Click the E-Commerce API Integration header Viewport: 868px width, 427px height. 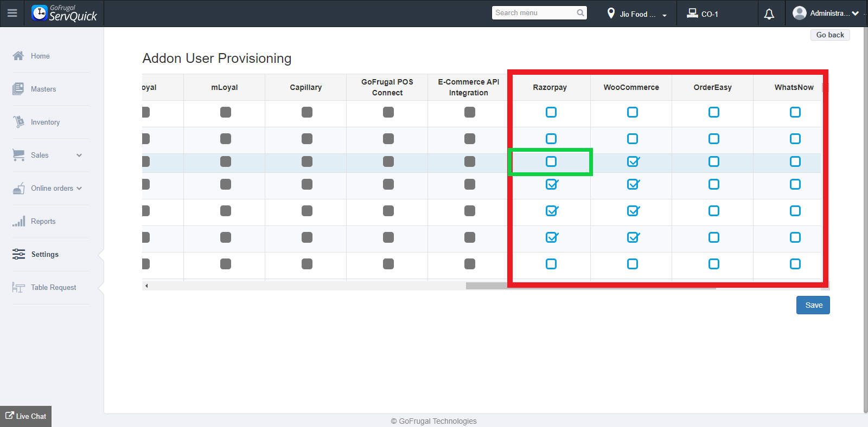(469, 87)
